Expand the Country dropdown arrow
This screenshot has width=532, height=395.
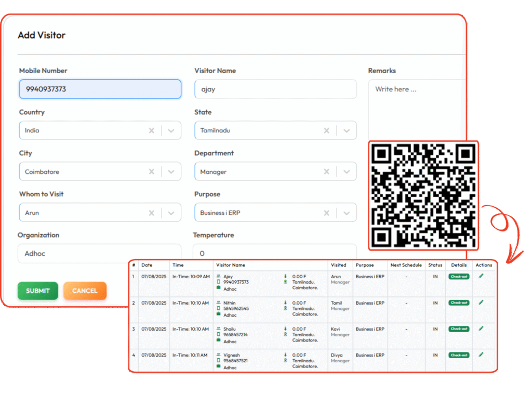click(171, 130)
